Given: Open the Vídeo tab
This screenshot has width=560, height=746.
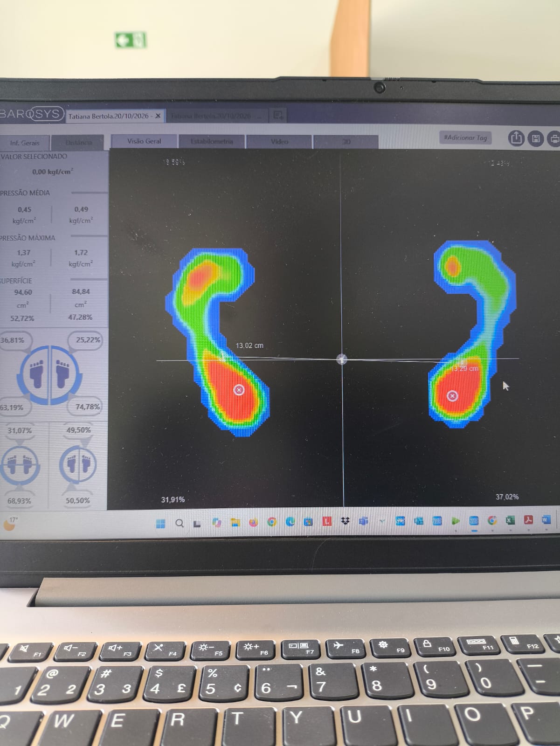Looking at the screenshot, I should (279, 142).
